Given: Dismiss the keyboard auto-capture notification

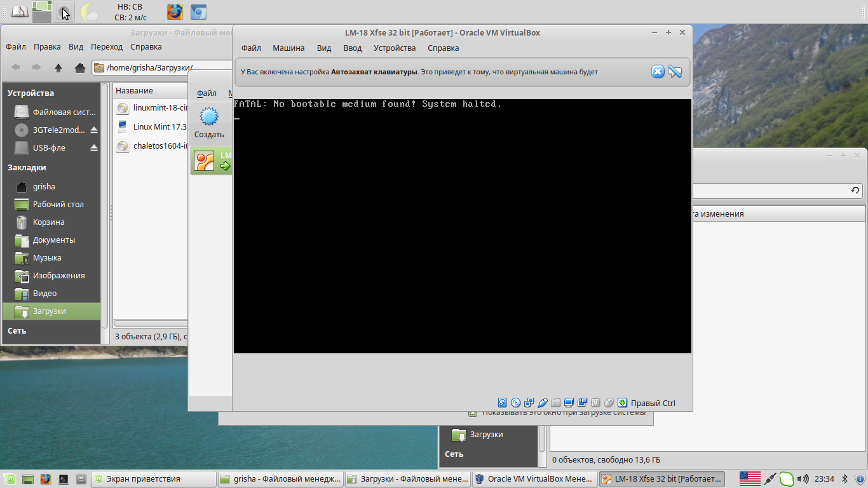Looking at the screenshot, I should [658, 72].
